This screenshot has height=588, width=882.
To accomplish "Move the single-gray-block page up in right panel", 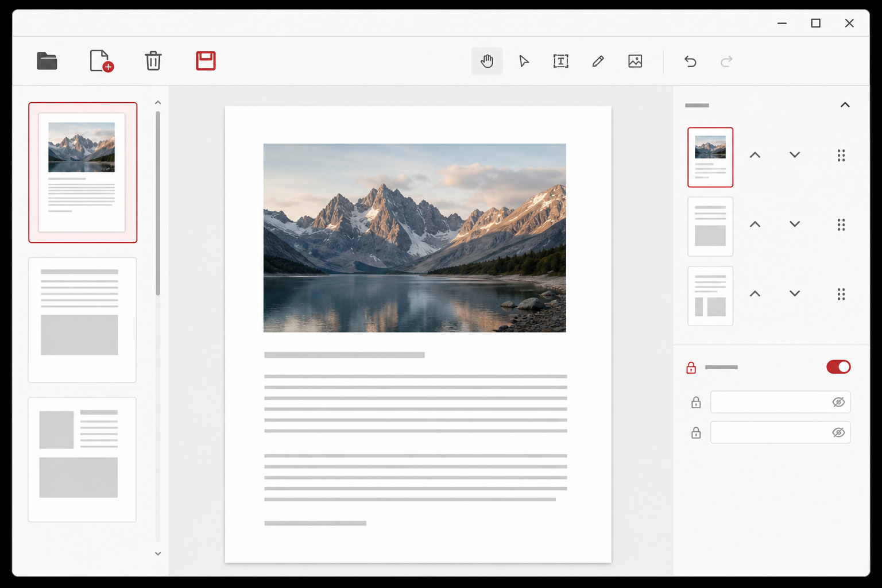I will point(755,225).
